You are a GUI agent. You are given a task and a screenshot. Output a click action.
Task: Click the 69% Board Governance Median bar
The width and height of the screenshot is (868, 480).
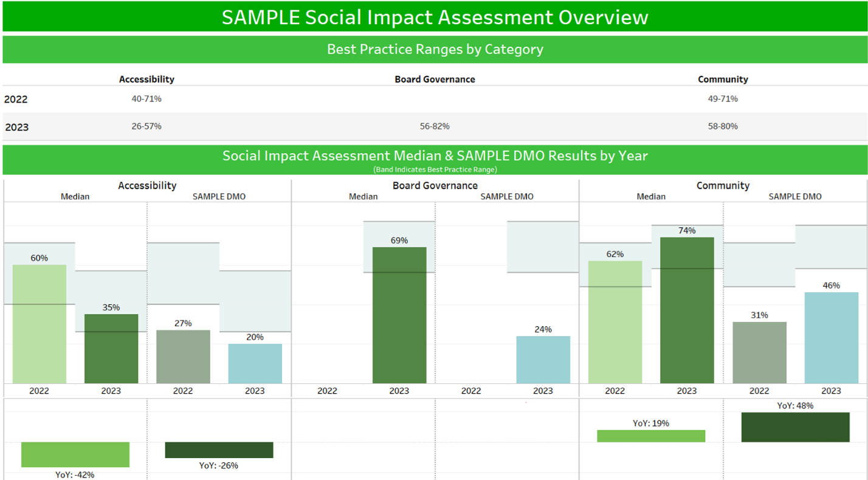click(399, 315)
